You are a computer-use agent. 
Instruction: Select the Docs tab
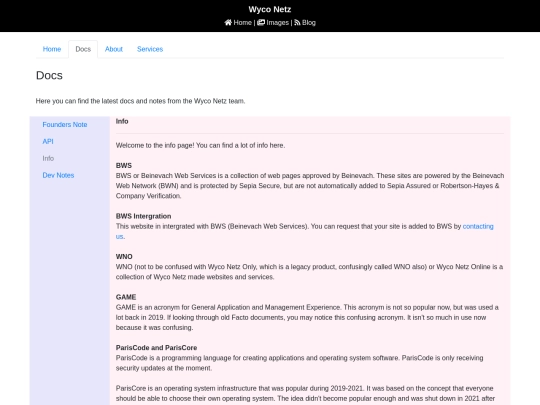point(83,49)
